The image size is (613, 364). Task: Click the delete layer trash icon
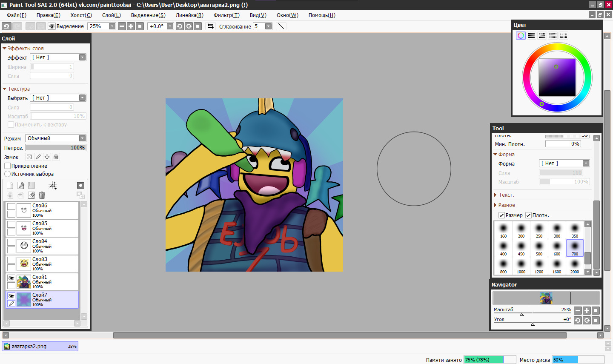tap(42, 195)
